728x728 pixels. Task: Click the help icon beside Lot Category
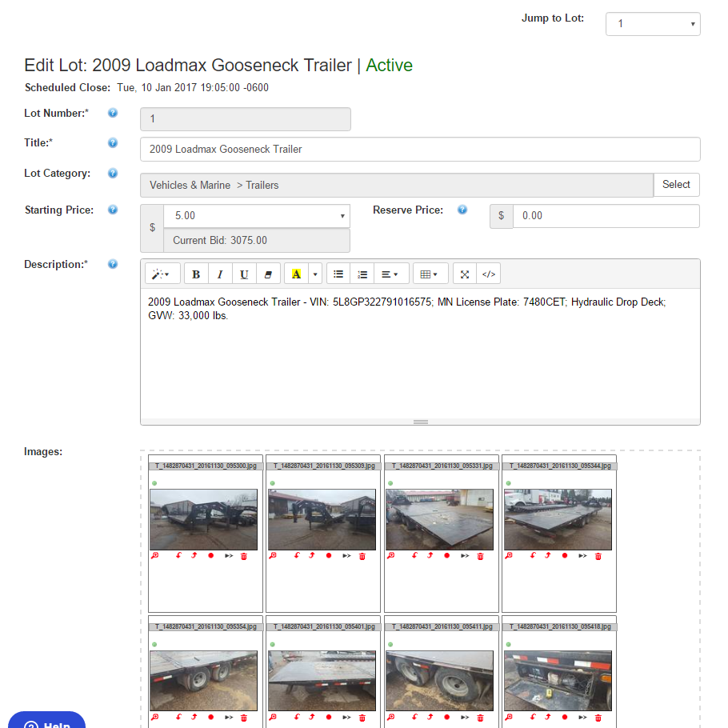[x=113, y=173]
